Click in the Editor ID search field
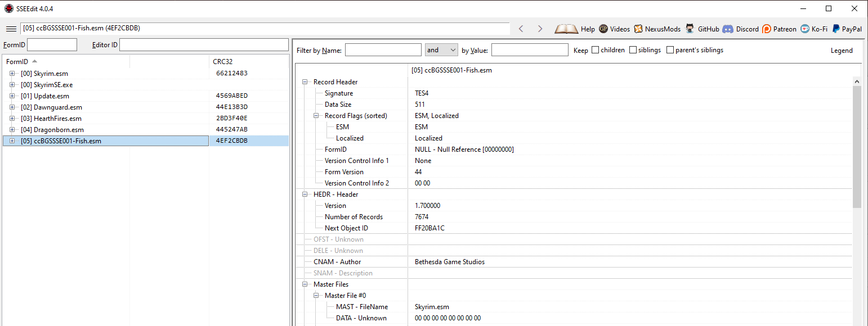868x326 pixels. pyautogui.click(x=204, y=45)
